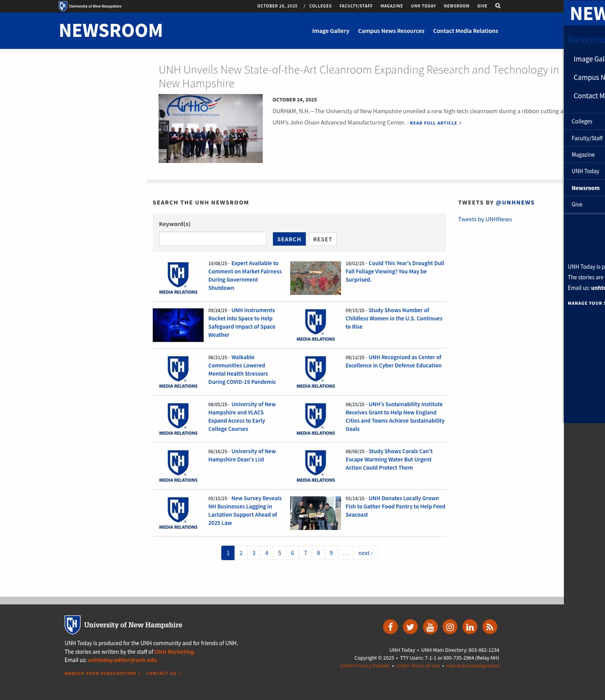Open UNH YouTube icon in footer
Viewport: 605px width, 700px height.
[430, 627]
